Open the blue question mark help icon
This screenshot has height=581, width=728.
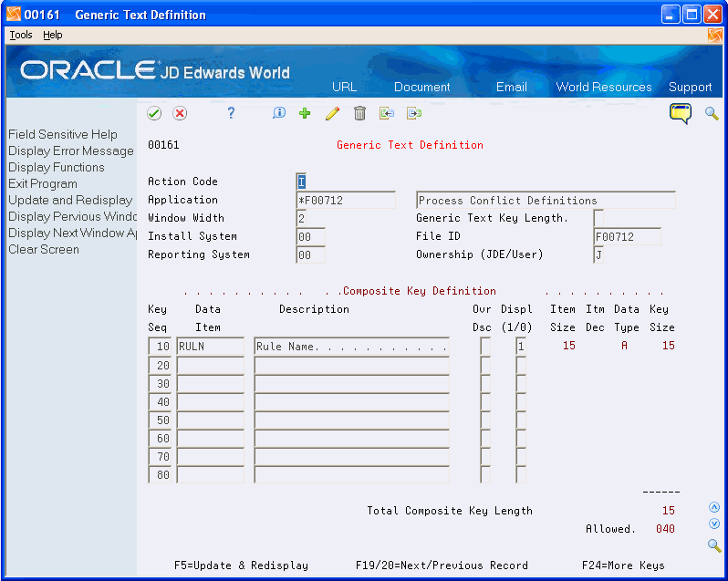[231, 113]
